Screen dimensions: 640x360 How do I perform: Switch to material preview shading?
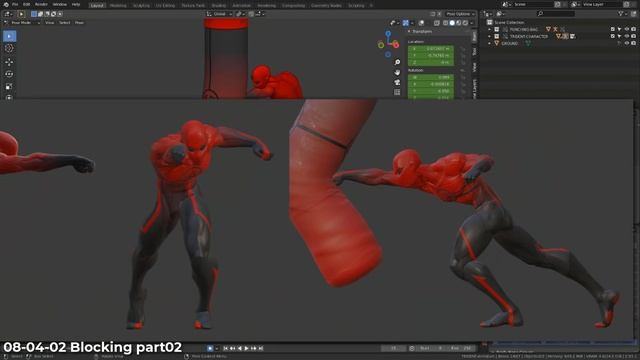click(459, 23)
